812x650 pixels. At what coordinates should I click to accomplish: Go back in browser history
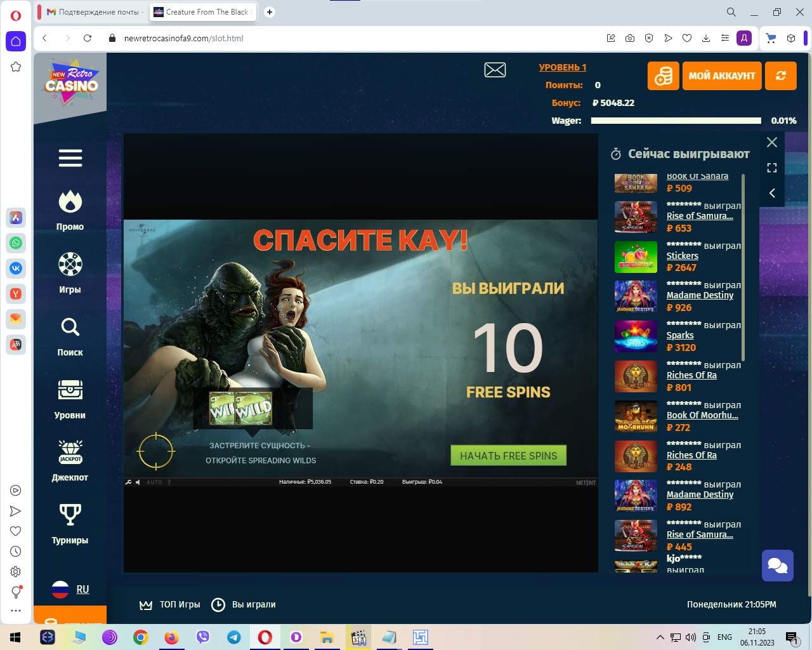pos(44,38)
